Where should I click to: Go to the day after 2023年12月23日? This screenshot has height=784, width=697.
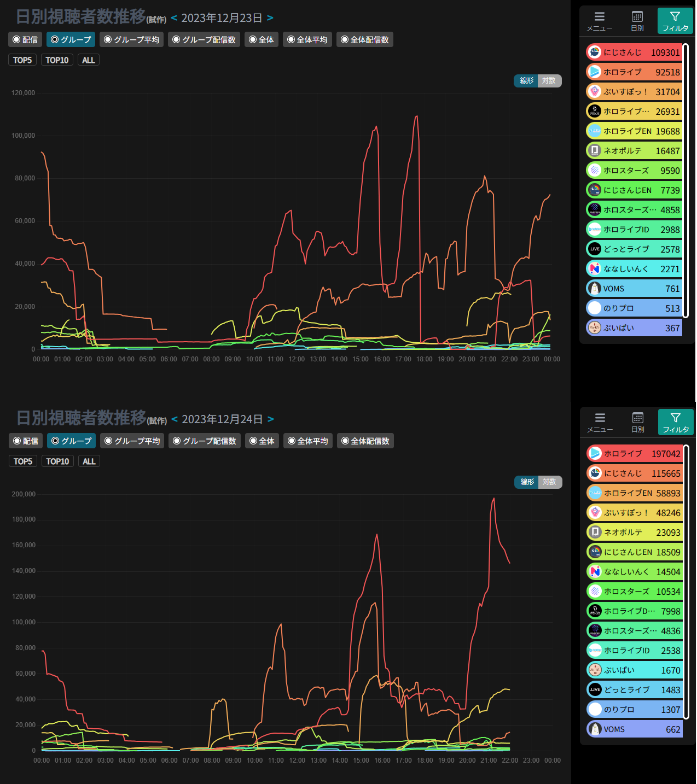pos(270,17)
